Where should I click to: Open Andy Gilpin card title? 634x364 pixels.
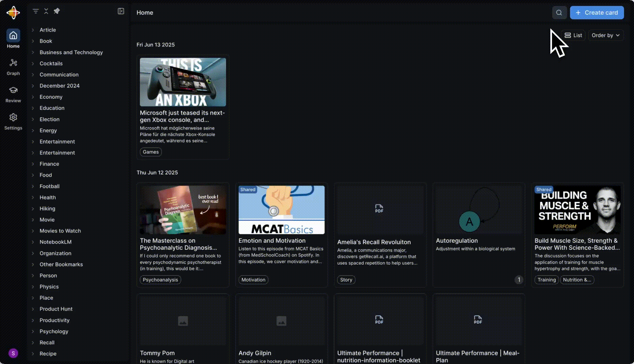tap(255, 353)
